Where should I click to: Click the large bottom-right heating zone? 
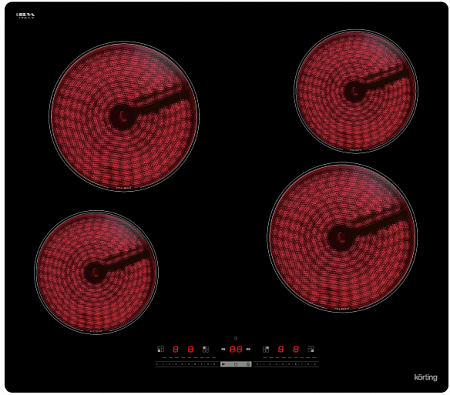[342, 237]
